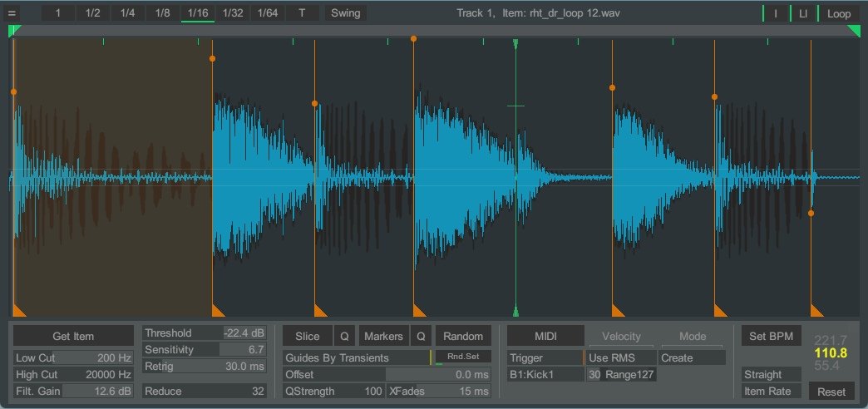Click the Reset button
868x409 pixels.
[x=831, y=392]
